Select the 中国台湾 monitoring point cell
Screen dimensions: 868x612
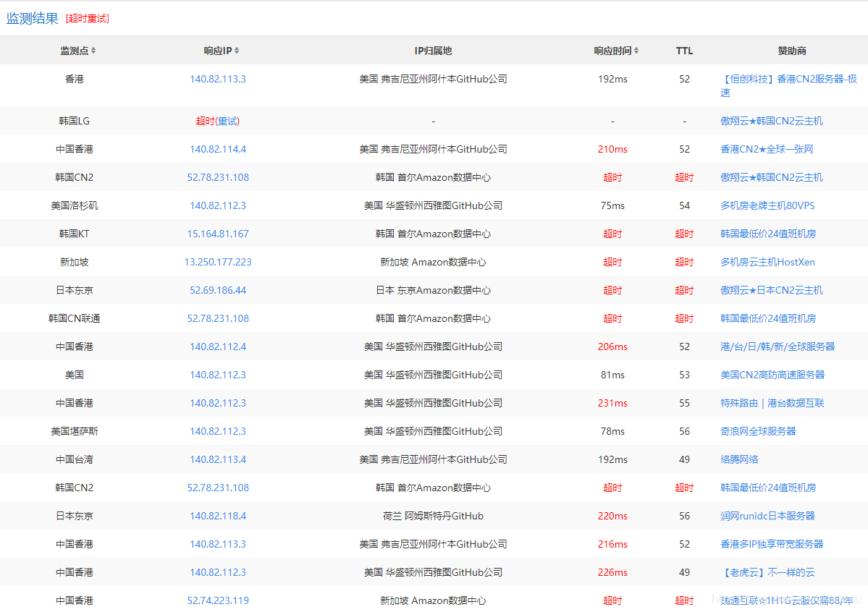pyautogui.click(x=74, y=459)
